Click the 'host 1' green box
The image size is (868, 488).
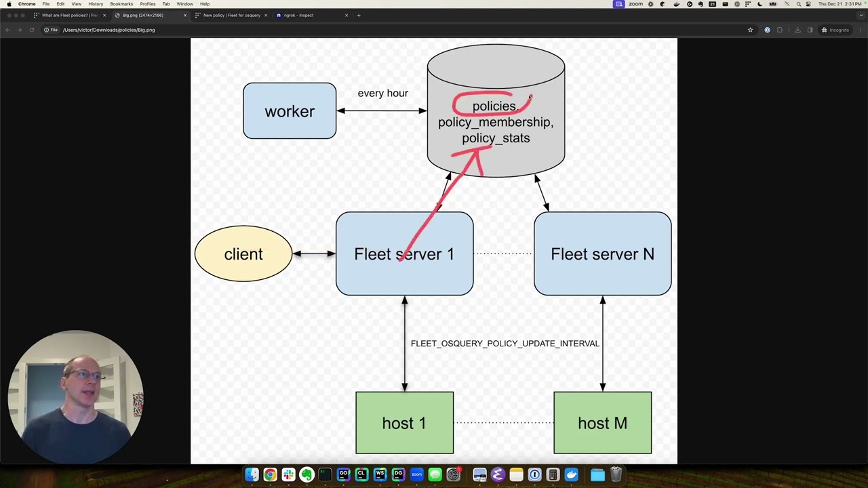click(x=405, y=423)
